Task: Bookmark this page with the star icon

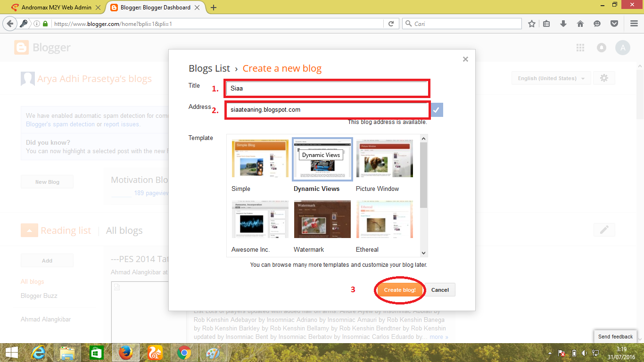Action: point(531,23)
